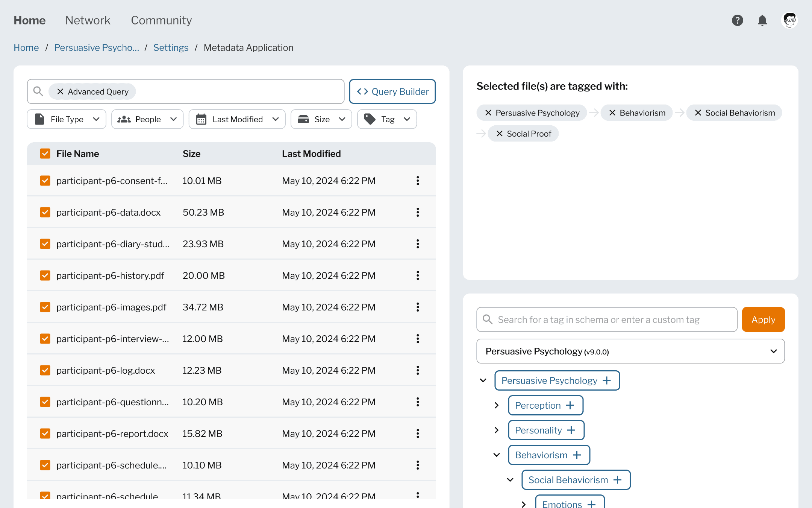Open options menu for participant-p6-consent file
Image resolution: width=812 pixels, height=508 pixels.
(x=418, y=181)
